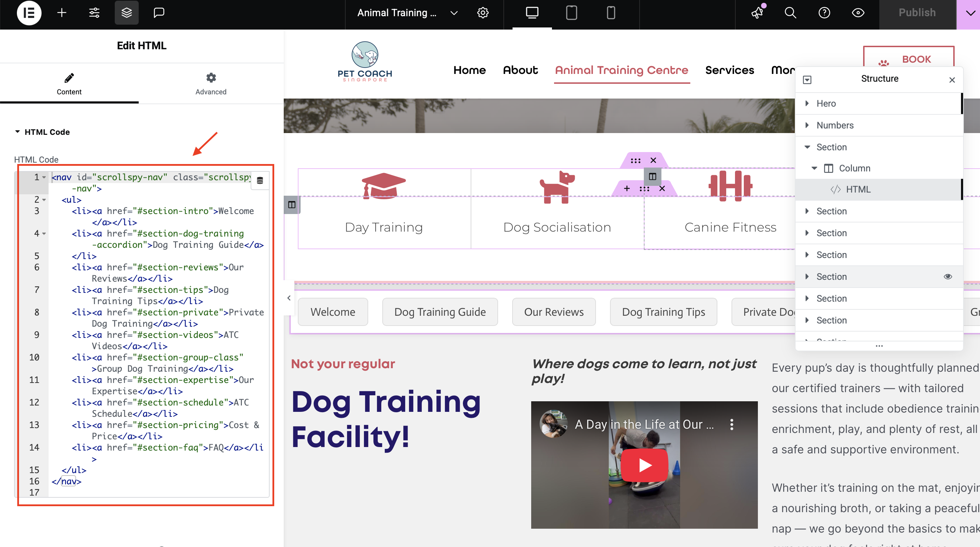Switch to mobile view mode
This screenshot has height=547, width=980.
pyautogui.click(x=611, y=13)
